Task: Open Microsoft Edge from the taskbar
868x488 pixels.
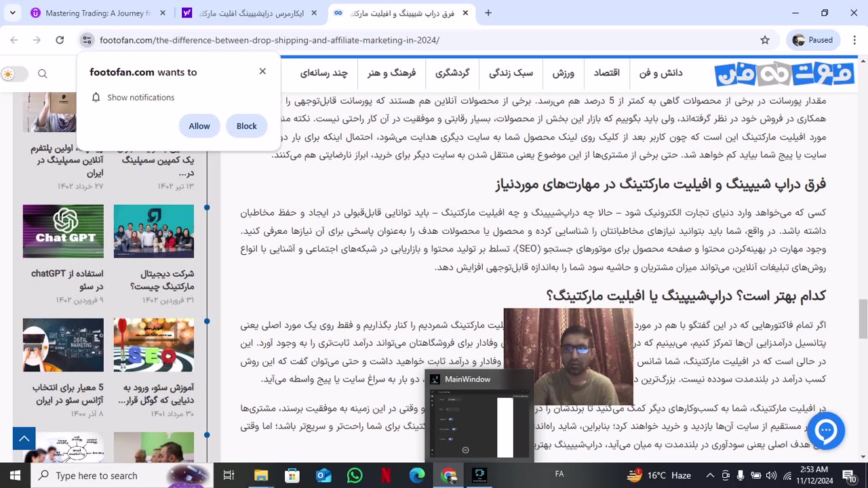Action: 417,476
